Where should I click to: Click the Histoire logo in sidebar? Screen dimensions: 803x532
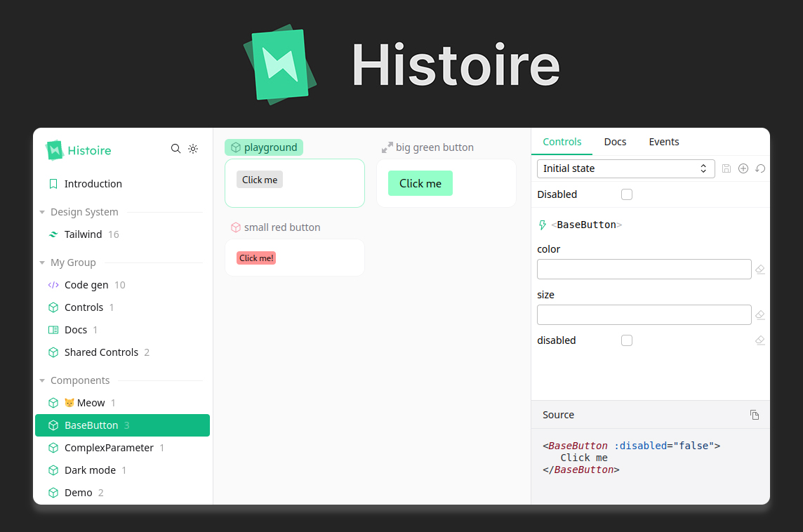click(x=79, y=150)
